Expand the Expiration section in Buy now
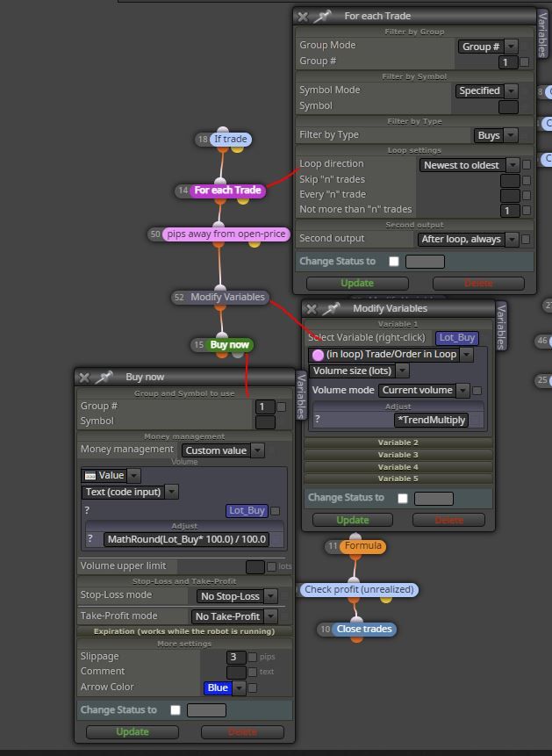The height and width of the screenshot is (756, 552). (184, 631)
